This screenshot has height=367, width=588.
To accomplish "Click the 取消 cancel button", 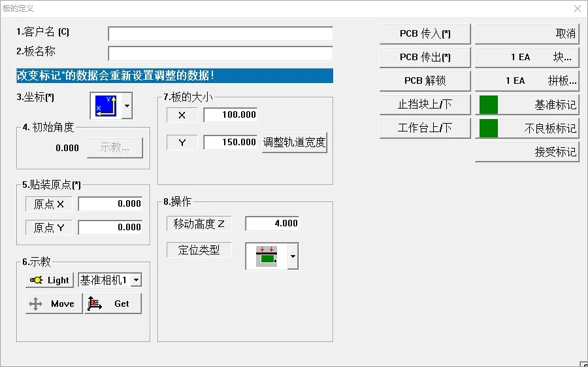I will (x=527, y=34).
